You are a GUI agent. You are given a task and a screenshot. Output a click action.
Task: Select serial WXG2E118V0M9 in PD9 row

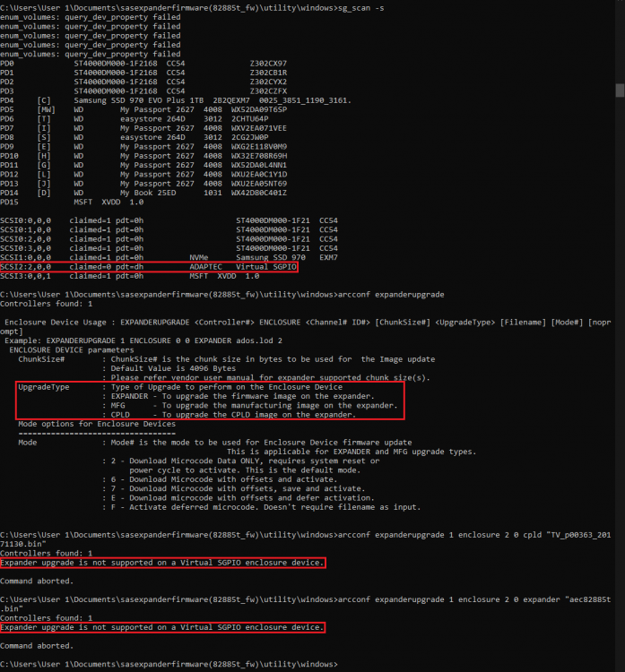pyautogui.click(x=259, y=147)
